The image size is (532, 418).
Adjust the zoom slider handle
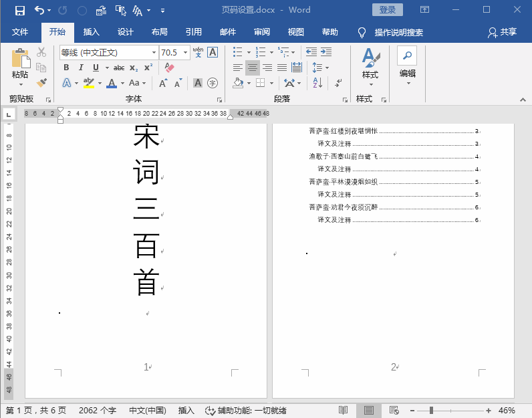(x=431, y=411)
